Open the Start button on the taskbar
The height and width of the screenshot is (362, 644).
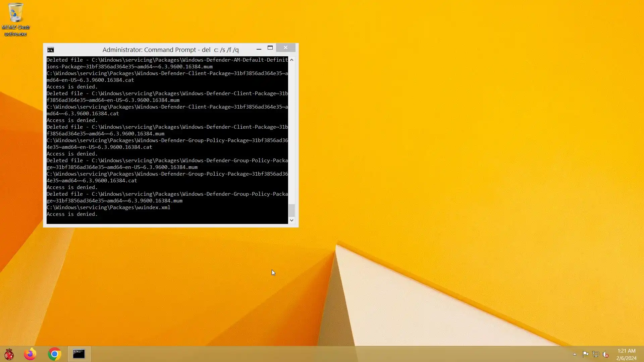click(9, 354)
